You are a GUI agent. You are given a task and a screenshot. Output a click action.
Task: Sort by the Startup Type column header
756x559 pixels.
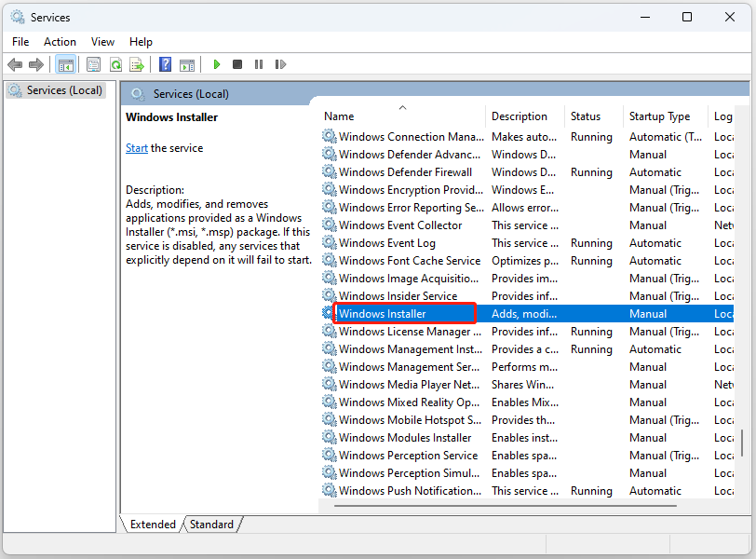pos(659,116)
